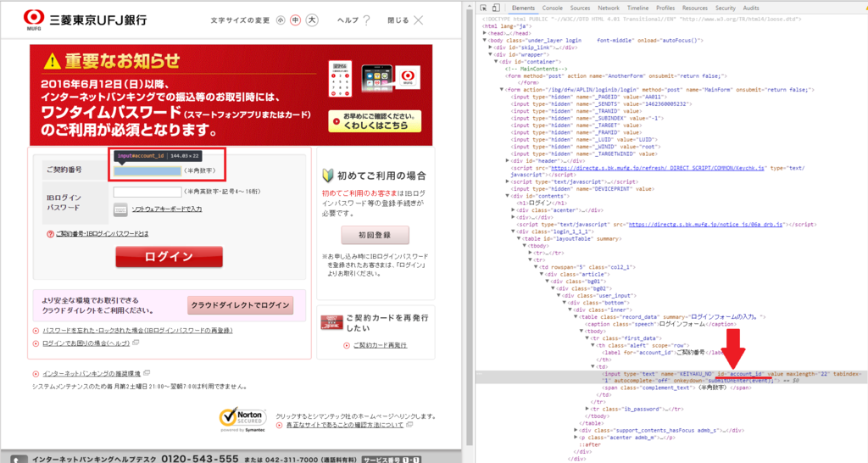Image resolution: width=868 pixels, height=463 pixels.
Task: Collapse the body under_layer login node
Action: 485,41
